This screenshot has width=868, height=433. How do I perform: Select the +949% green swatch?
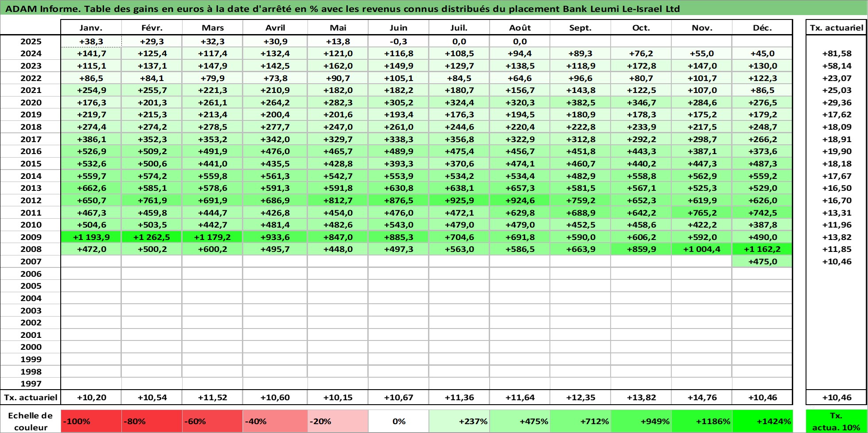(x=641, y=421)
